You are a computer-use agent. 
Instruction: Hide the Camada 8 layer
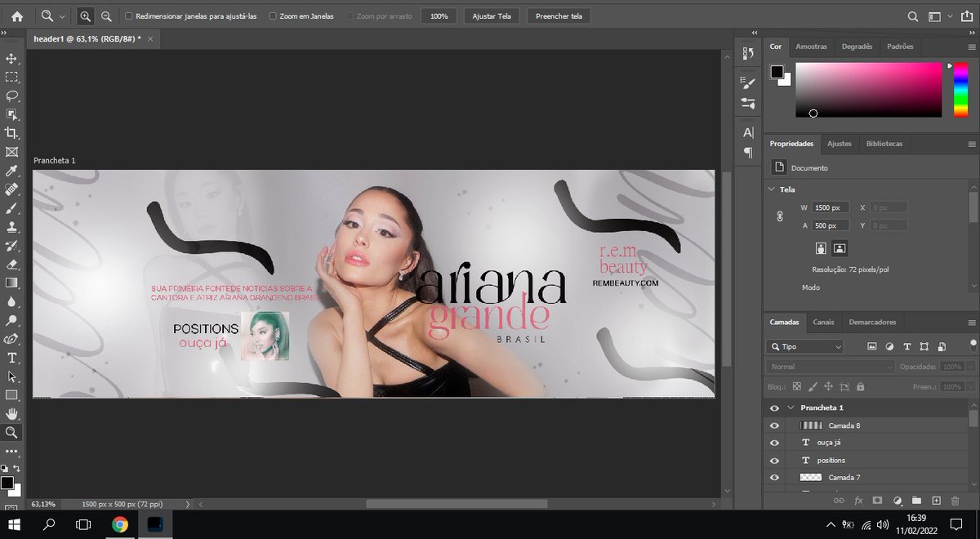(774, 425)
